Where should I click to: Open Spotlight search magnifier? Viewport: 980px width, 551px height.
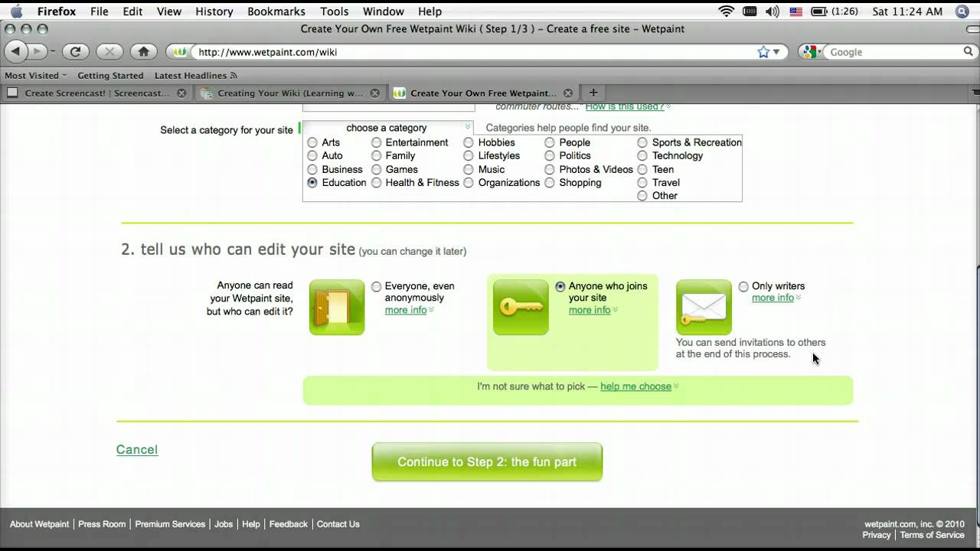click(x=963, y=11)
